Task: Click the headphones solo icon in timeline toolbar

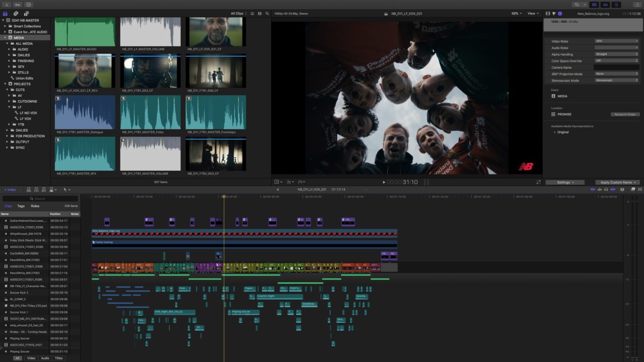Action: pyautogui.click(x=606, y=189)
